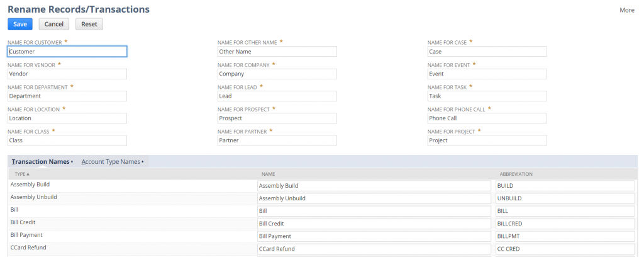Image resolution: width=644 pixels, height=257 pixels.
Task: Switch to Transaction Names tab
Action: click(x=42, y=162)
